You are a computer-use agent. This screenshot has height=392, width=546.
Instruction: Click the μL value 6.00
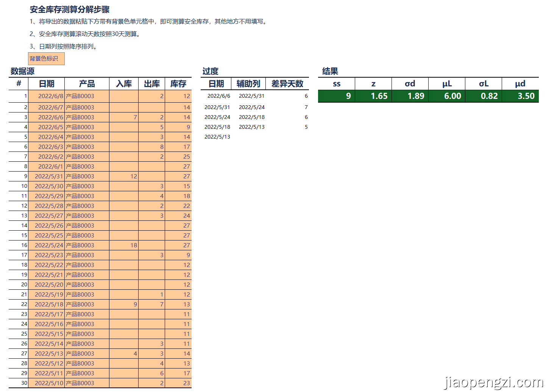tap(447, 96)
